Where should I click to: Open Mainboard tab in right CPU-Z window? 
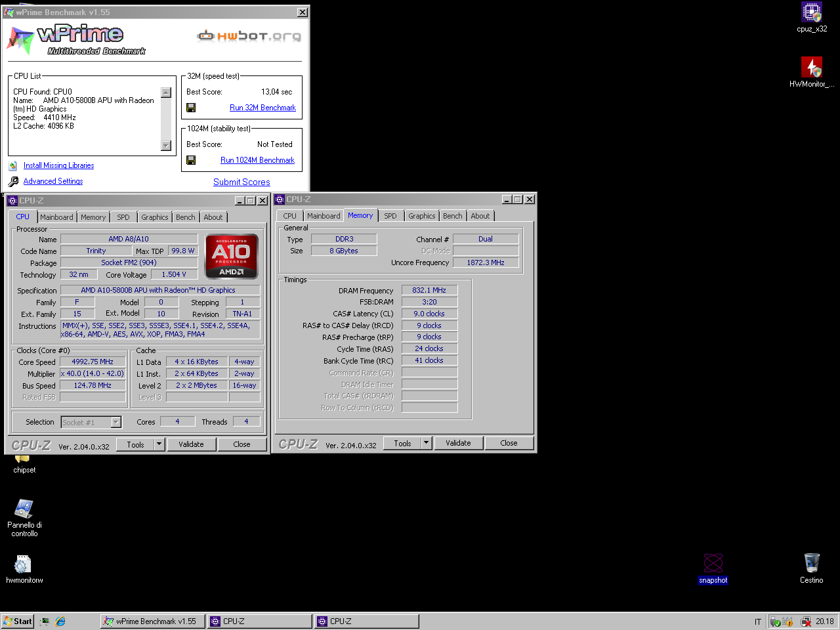tap(324, 216)
